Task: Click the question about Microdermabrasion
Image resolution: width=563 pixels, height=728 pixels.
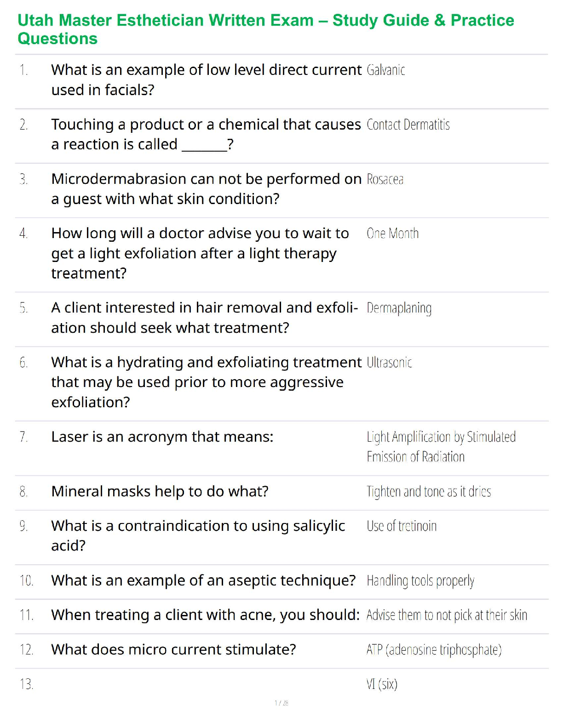Action: (x=206, y=188)
